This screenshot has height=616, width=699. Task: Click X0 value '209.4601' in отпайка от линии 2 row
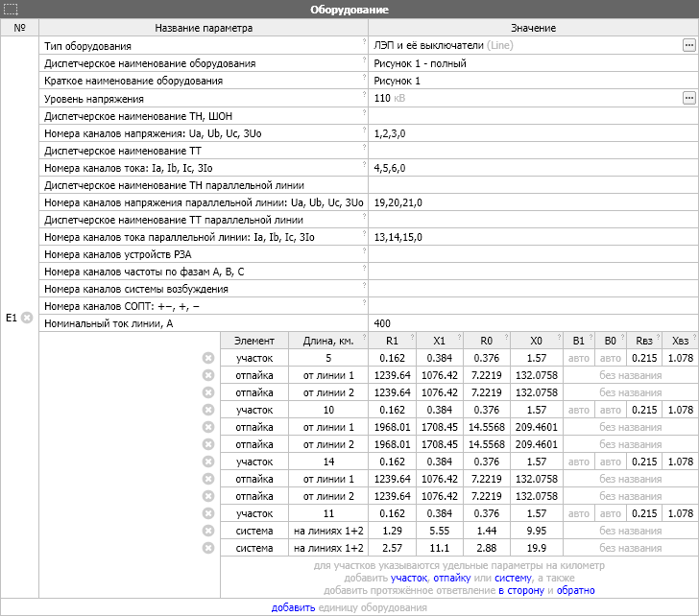click(537, 444)
